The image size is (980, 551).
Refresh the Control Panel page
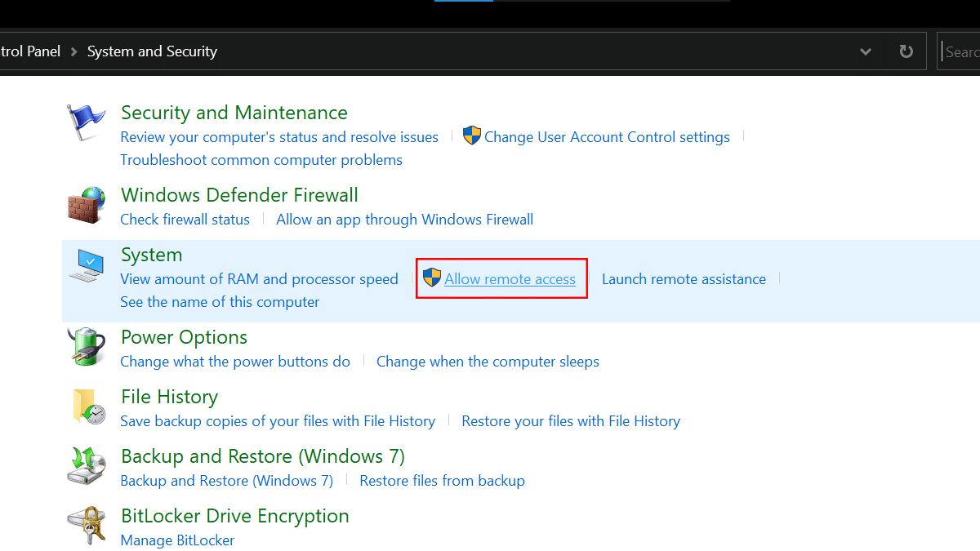(x=906, y=51)
